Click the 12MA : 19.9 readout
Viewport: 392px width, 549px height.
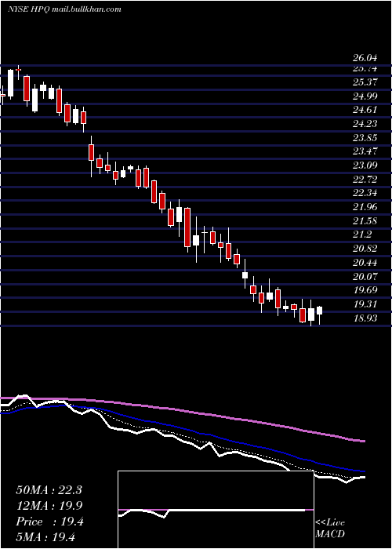49,506
